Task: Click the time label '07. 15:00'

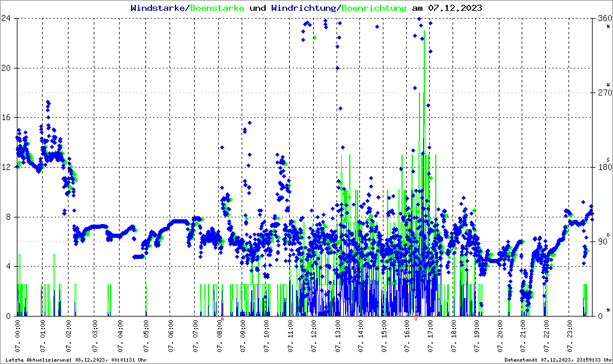Action: (383, 336)
